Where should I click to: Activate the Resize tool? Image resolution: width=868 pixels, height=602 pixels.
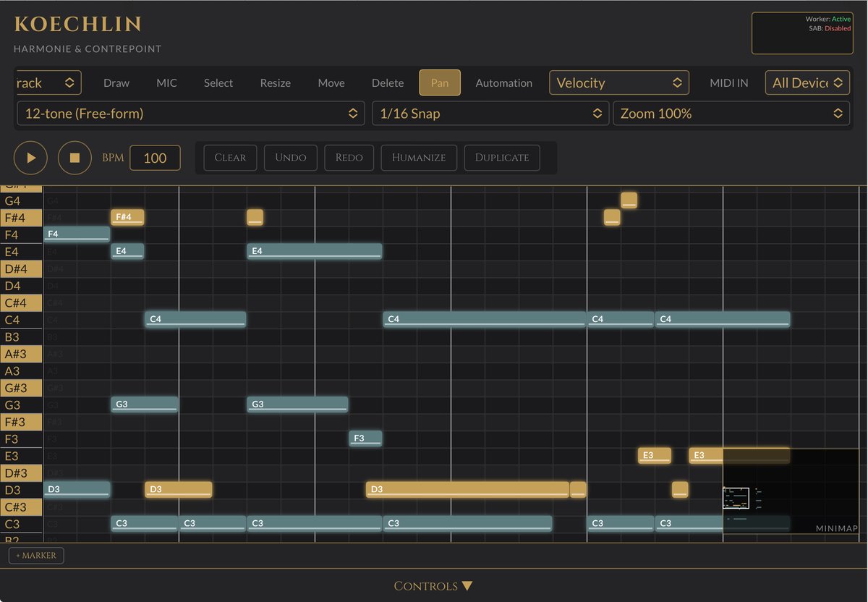coord(275,82)
